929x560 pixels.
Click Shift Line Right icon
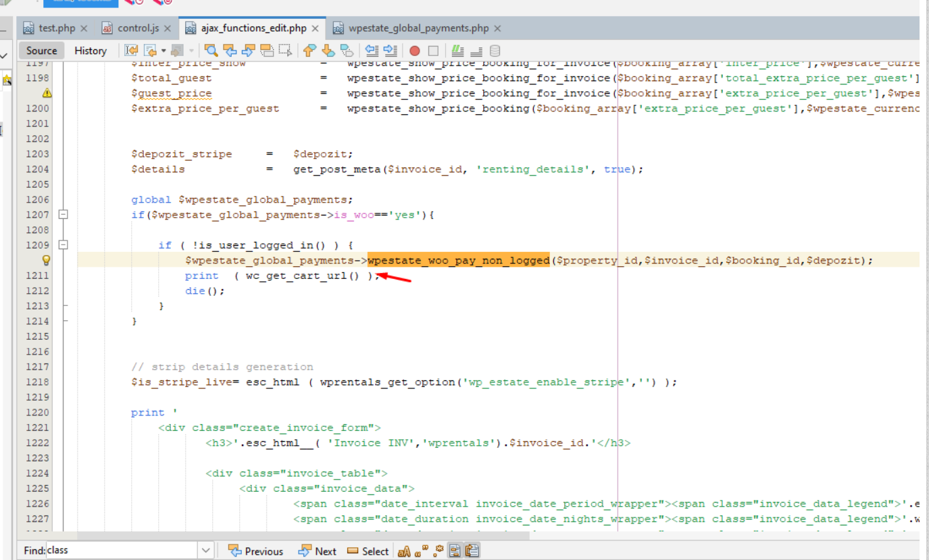391,51
